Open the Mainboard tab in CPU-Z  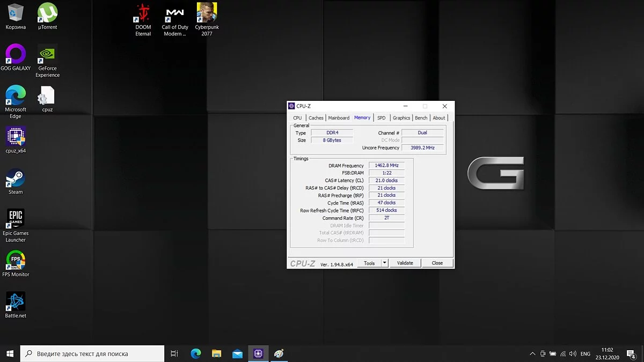click(339, 118)
